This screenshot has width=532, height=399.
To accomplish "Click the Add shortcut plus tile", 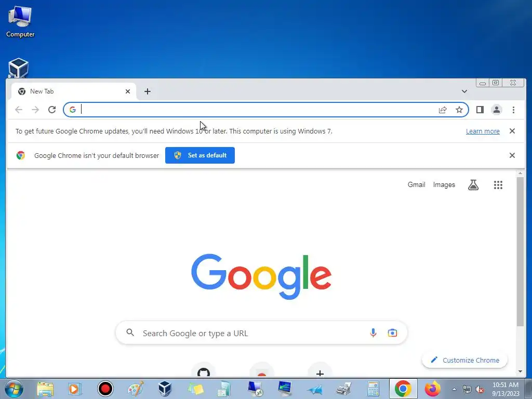I will pos(320,371).
